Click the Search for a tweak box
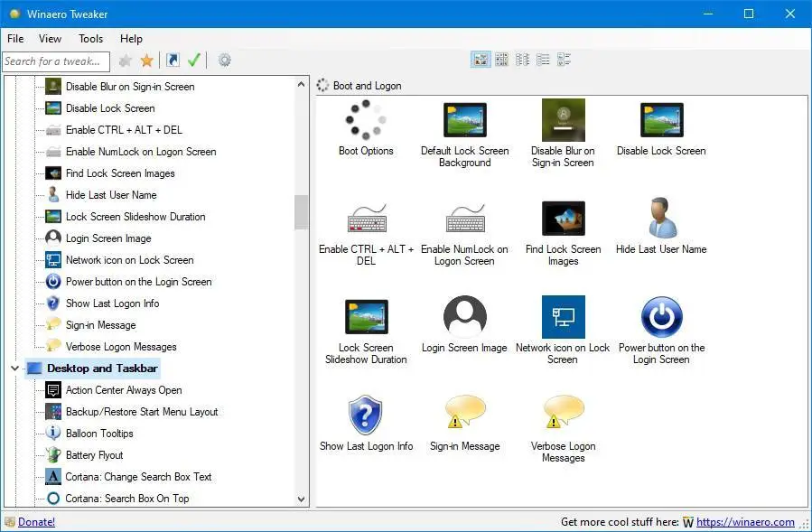The height and width of the screenshot is (532, 812). (56, 61)
